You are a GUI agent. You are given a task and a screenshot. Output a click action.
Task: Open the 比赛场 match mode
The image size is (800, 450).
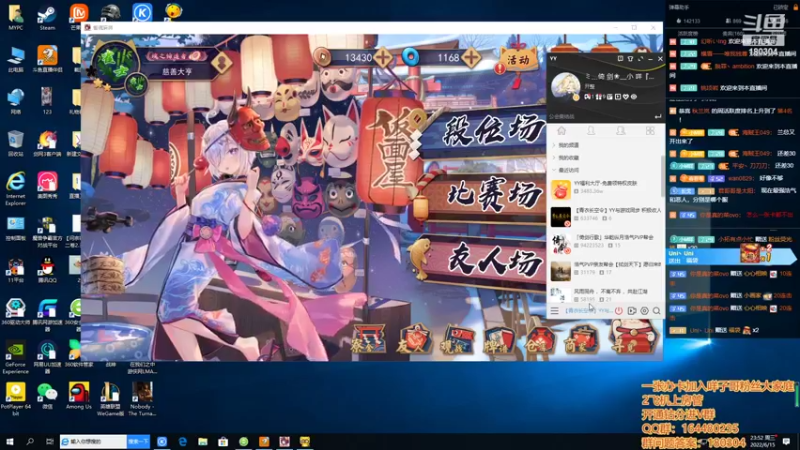487,196
